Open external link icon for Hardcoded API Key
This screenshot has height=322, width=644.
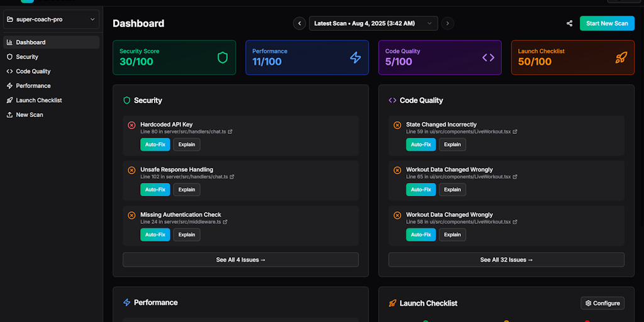pos(230,132)
